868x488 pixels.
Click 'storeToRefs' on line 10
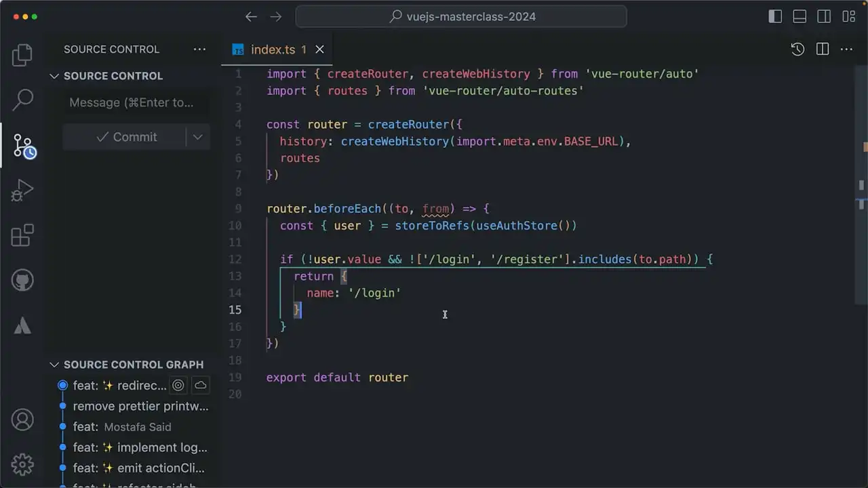[x=432, y=226]
